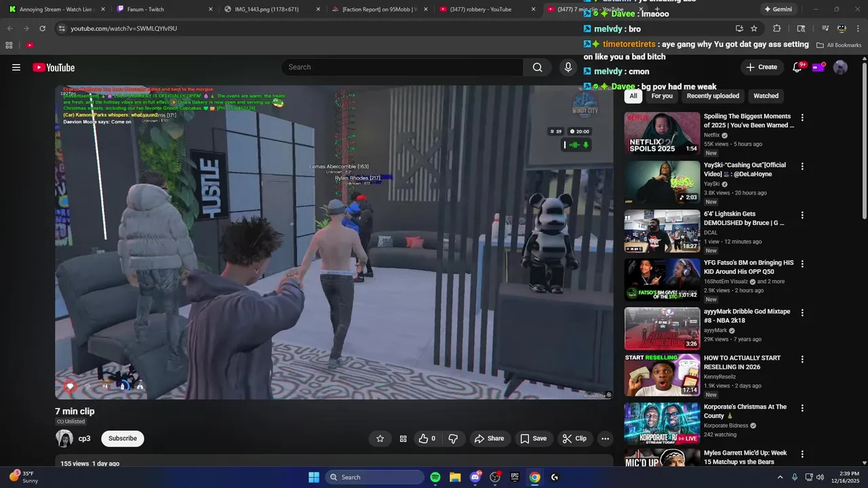
Task: Open YouTube notifications bell
Action: click(797, 67)
